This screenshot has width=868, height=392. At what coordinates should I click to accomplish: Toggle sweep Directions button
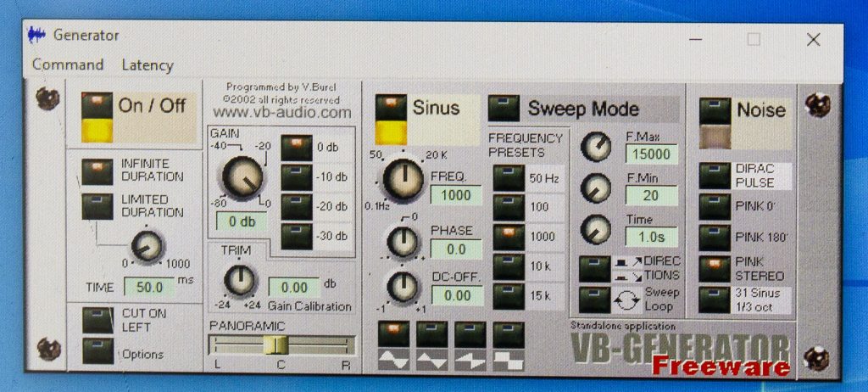coord(594,268)
